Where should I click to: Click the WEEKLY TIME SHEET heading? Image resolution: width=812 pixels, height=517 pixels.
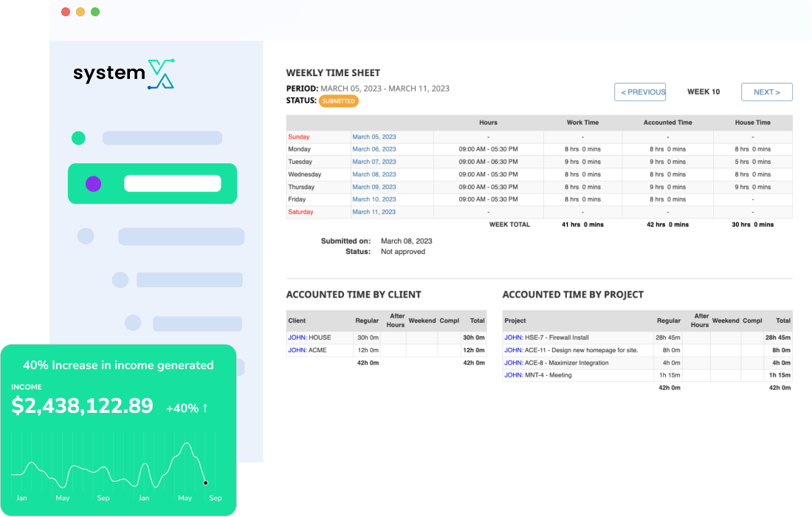(333, 73)
